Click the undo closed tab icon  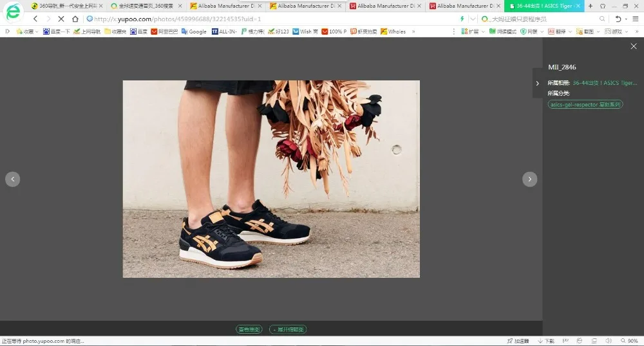click(618, 19)
